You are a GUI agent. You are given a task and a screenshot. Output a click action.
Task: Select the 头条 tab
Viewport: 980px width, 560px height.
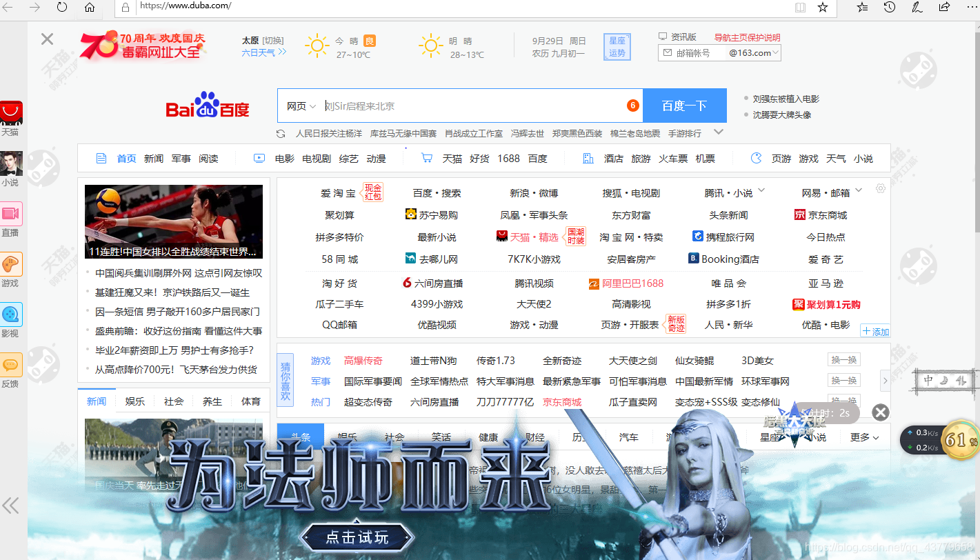301,437
